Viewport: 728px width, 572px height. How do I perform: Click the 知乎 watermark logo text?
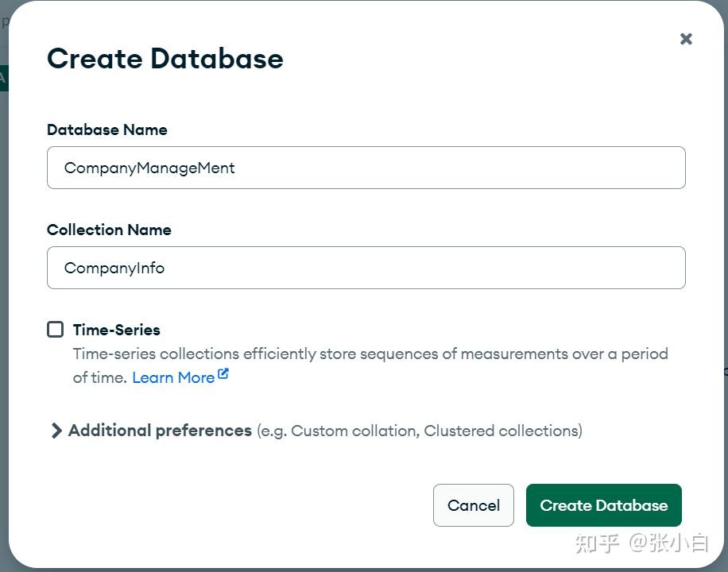[x=596, y=543]
